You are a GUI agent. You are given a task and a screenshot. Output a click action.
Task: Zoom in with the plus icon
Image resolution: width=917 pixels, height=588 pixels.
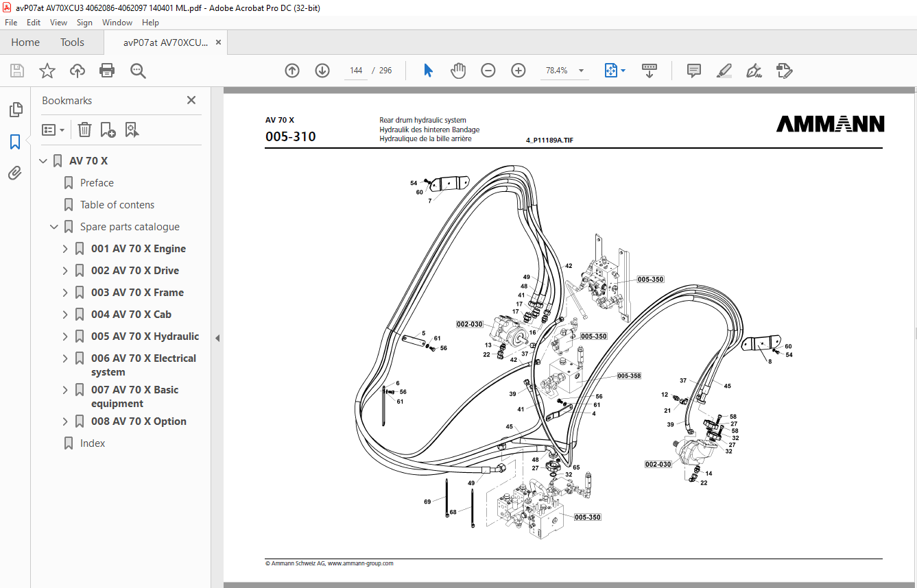(519, 71)
